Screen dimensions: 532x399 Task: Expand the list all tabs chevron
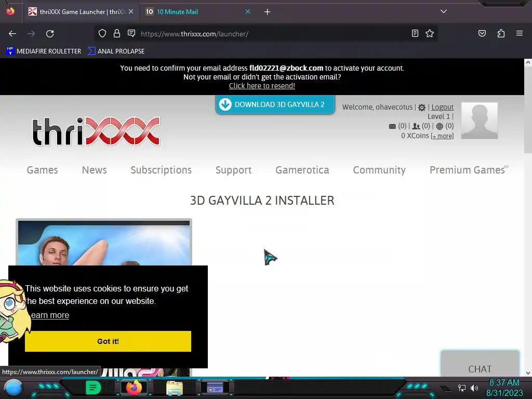point(444,11)
